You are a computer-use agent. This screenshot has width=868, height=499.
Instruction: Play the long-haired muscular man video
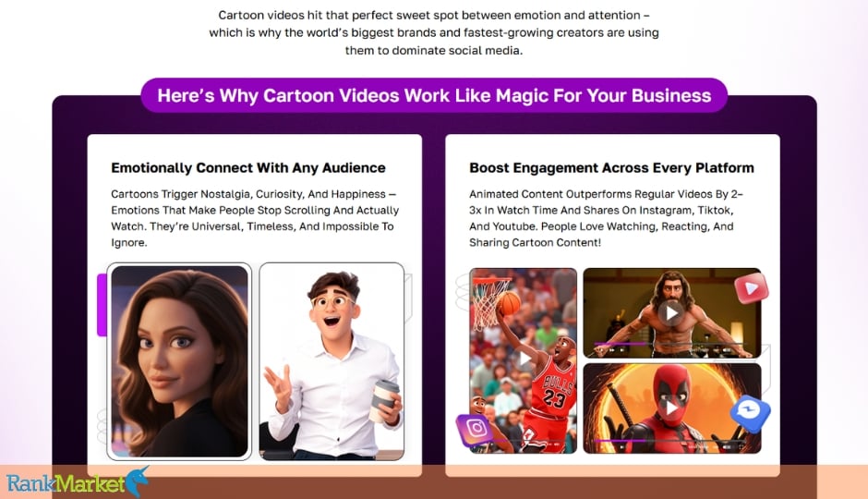671,313
